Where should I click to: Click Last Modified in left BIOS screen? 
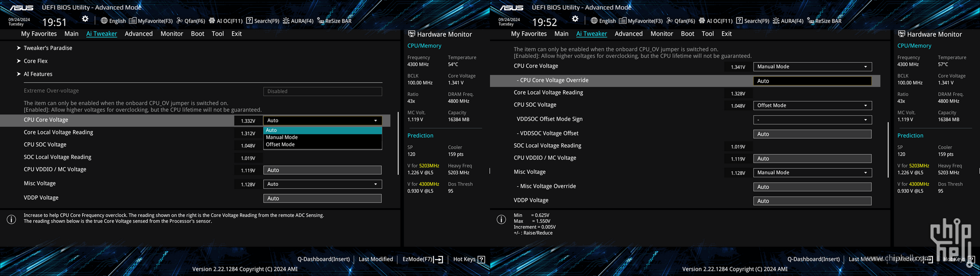[x=376, y=259]
